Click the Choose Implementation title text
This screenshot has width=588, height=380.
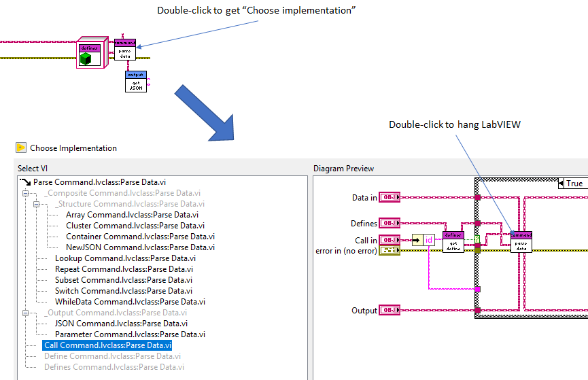tap(73, 148)
